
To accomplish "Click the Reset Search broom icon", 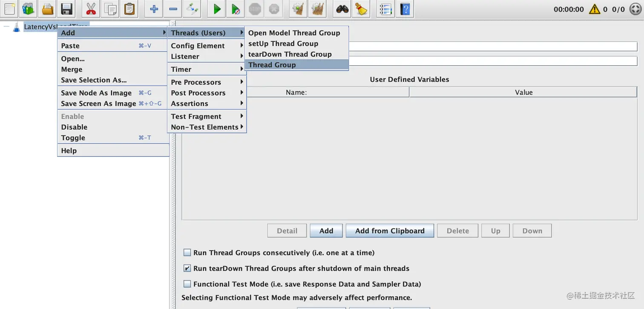I will (x=361, y=9).
